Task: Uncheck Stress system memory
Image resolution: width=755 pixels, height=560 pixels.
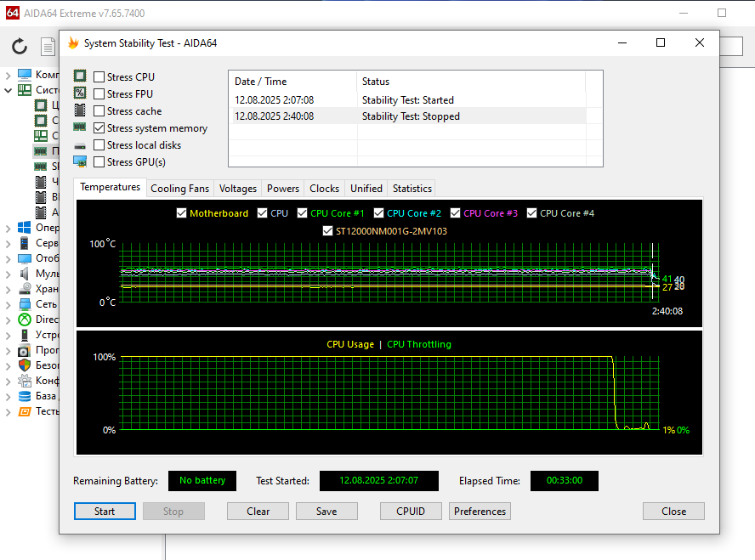Action: [x=99, y=128]
